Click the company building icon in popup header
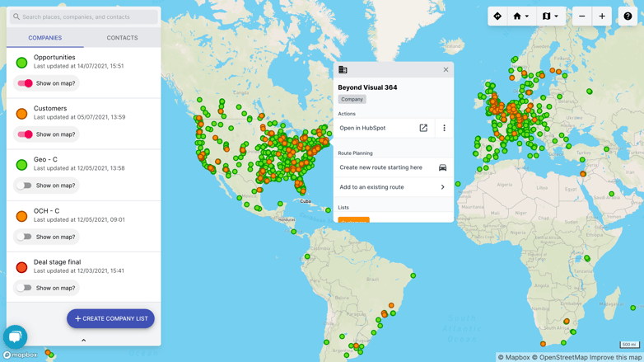The height and width of the screenshot is (362, 644). (x=343, y=70)
